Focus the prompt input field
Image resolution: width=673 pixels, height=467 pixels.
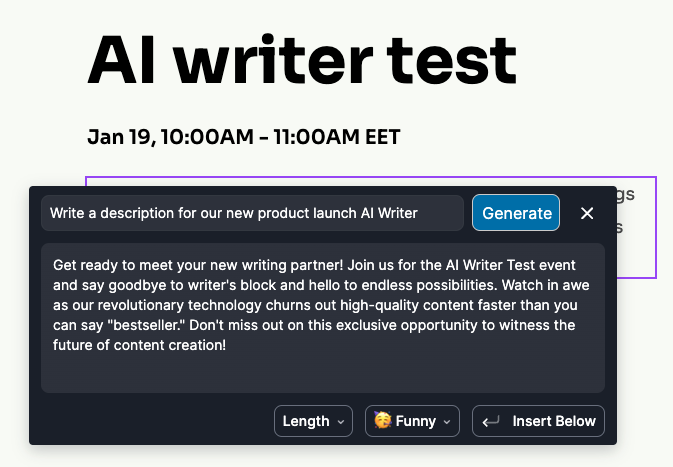tap(252, 213)
